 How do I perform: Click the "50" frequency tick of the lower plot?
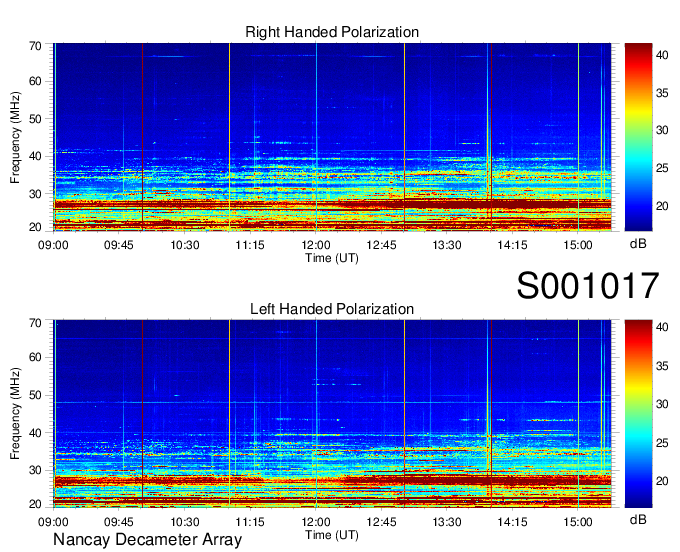click(35, 395)
